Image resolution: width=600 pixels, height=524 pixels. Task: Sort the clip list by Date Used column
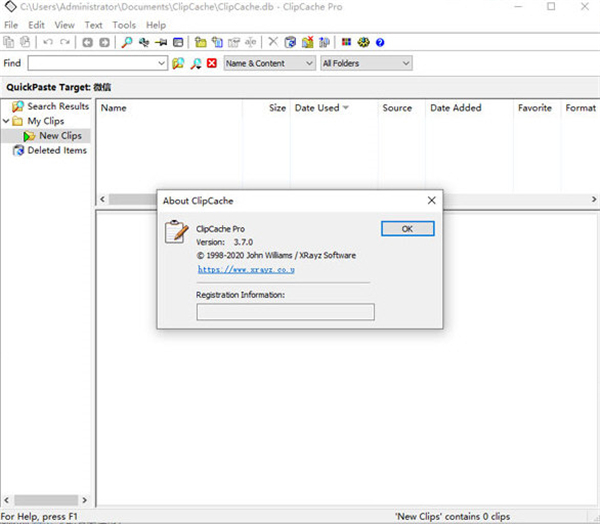point(317,108)
